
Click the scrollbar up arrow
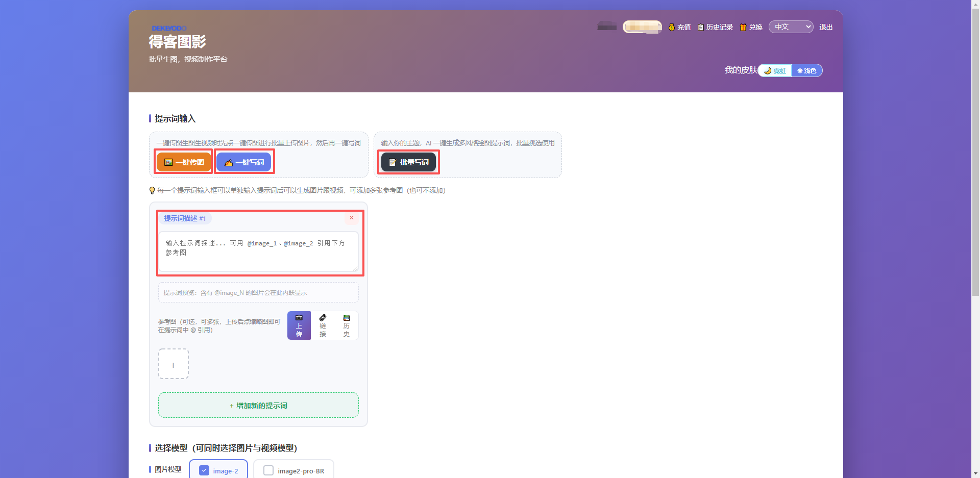tap(975, 4)
